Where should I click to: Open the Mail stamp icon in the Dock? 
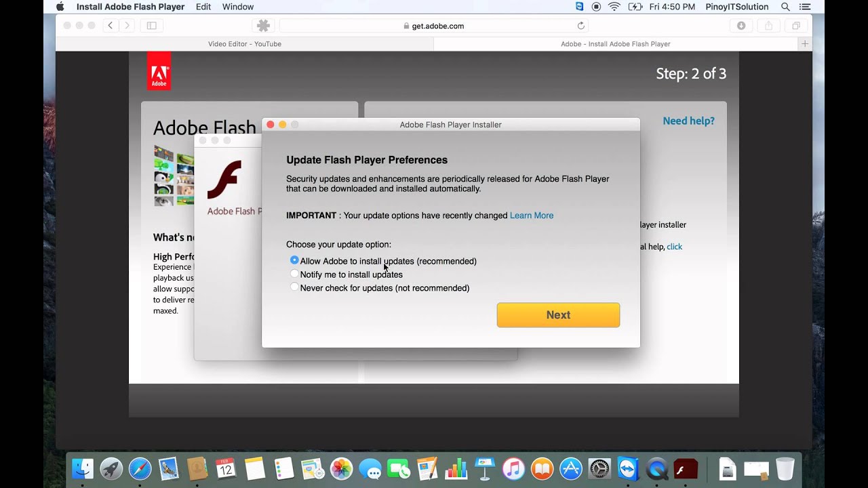click(169, 468)
